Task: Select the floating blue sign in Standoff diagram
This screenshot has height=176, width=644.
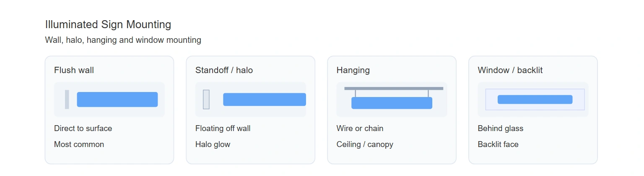Action: click(x=265, y=100)
